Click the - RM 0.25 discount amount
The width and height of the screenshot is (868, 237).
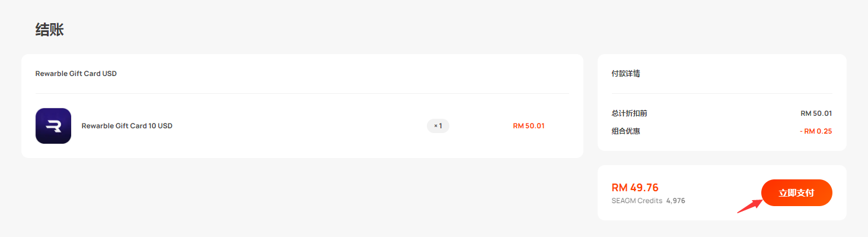815,131
